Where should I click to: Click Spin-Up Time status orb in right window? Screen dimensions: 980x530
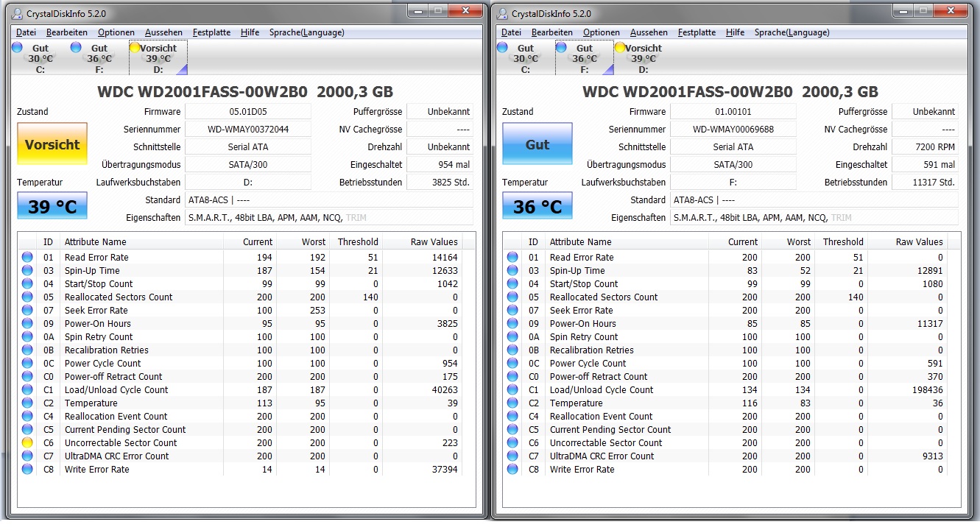[x=512, y=270]
